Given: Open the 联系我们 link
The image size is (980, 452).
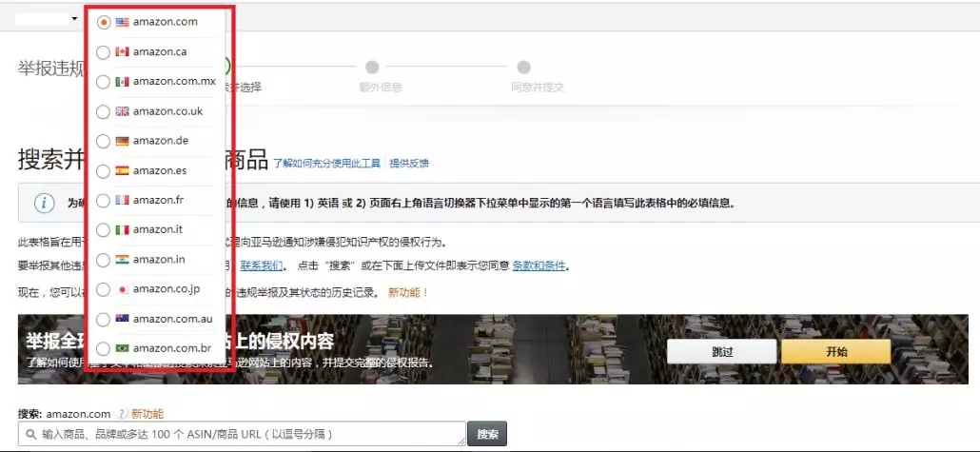Looking at the screenshot, I should (x=262, y=265).
